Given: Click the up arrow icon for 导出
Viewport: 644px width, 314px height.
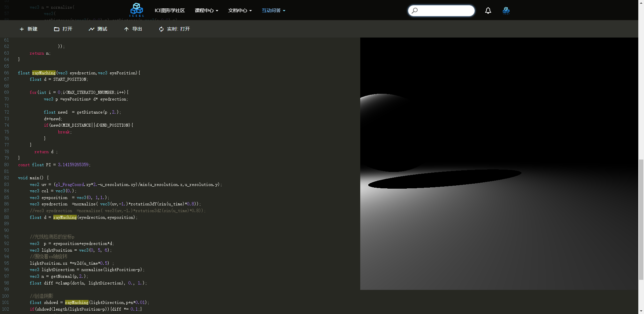Looking at the screenshot, I should click(x=126, y=29).
